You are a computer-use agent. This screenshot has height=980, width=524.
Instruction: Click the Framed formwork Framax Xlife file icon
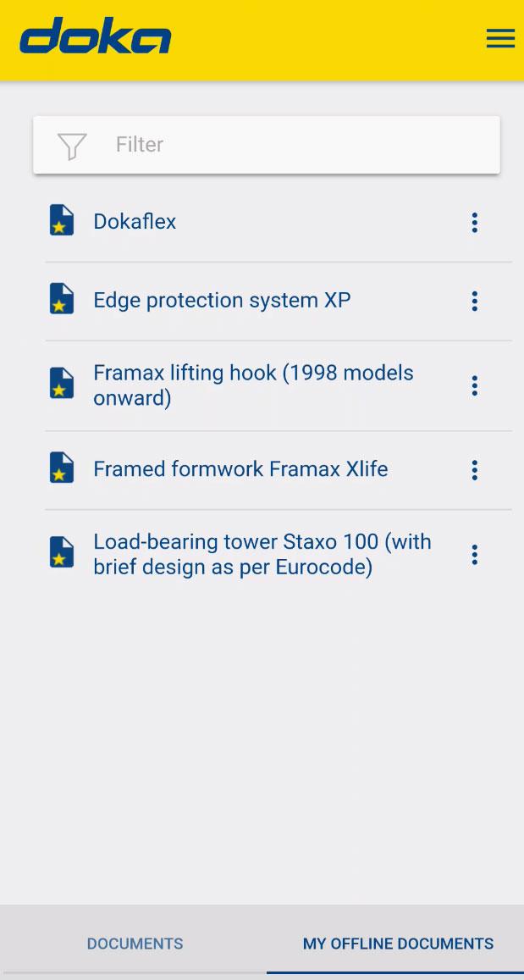click(62, 468)
